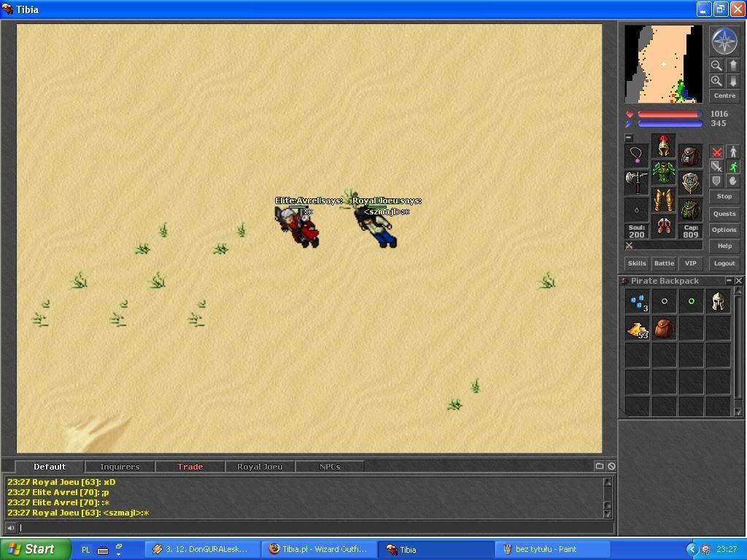Minimize the inventory panel
This screenshot has height=560, width=747.
pyautogui.click(x=629, y=138)
